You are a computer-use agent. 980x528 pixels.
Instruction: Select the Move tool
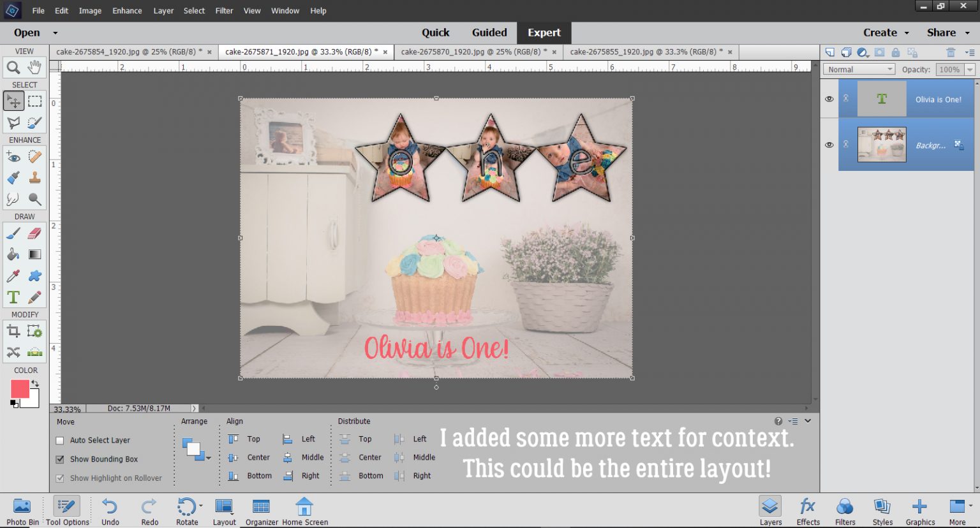pos(14,100)
